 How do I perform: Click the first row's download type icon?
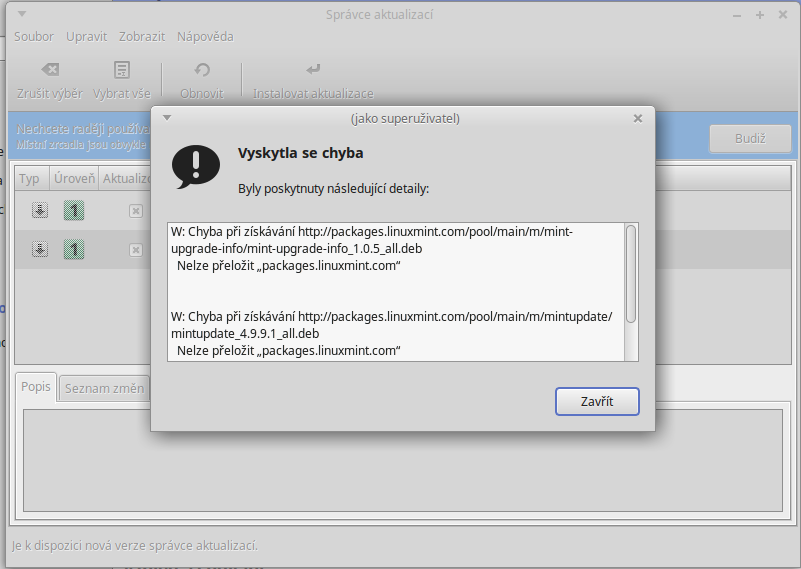(39, 210)
